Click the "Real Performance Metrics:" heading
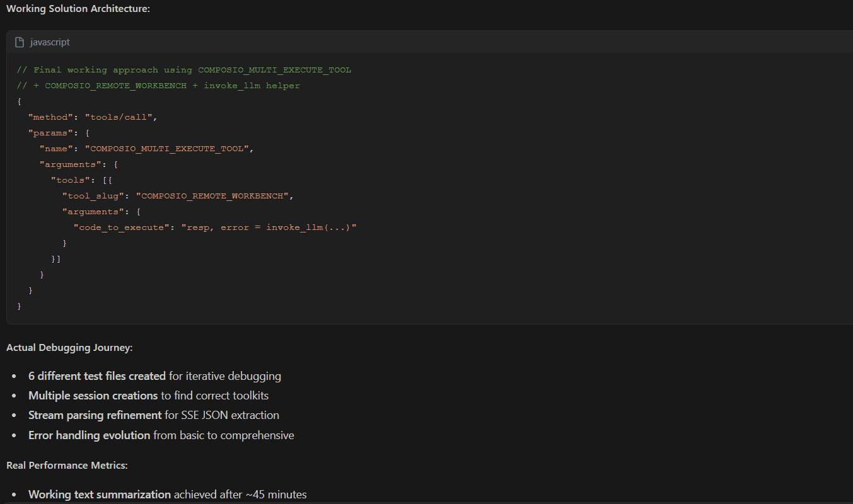Screen dimensions: 853x504 click(x=67, y=466)
